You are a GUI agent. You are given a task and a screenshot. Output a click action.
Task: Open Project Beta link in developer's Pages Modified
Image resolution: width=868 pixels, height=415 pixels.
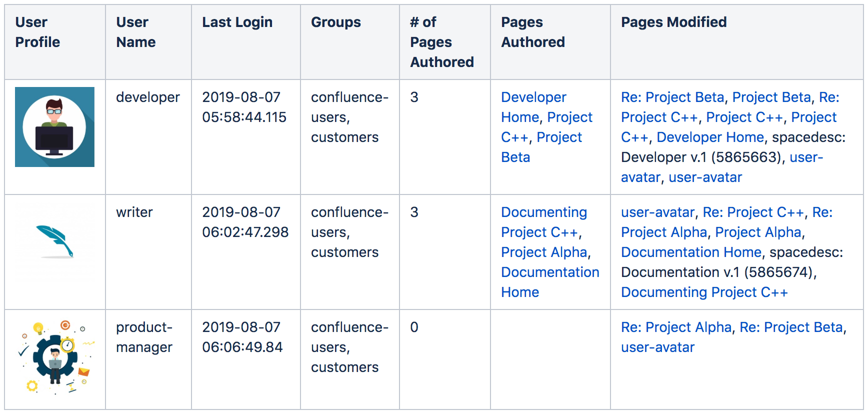coord(771,97)
